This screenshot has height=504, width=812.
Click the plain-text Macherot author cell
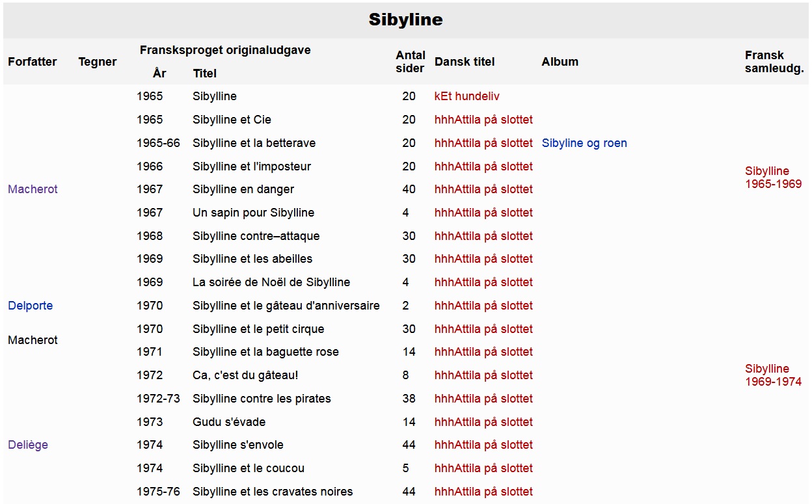pyautogui.click(x=33, y=340)
